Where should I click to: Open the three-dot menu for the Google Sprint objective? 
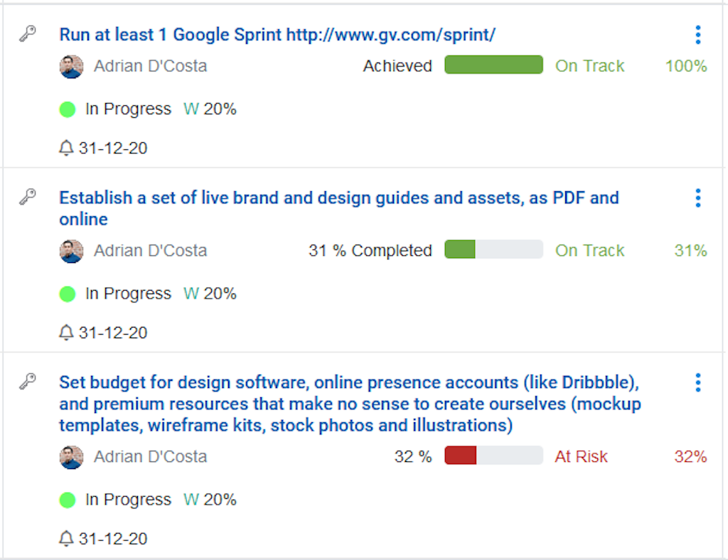coord(697,34)
